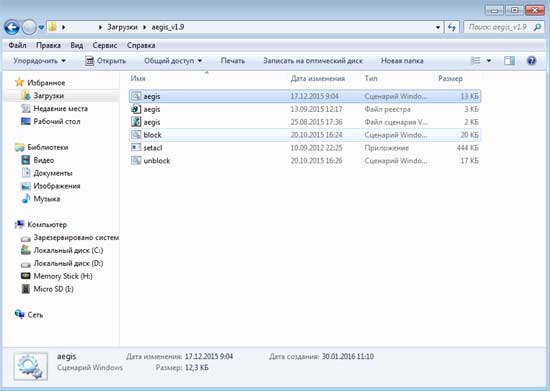Click the 444 КБ size cell
Image resolution: width=550 pixels, height=391 pixels.
(468, 148)
